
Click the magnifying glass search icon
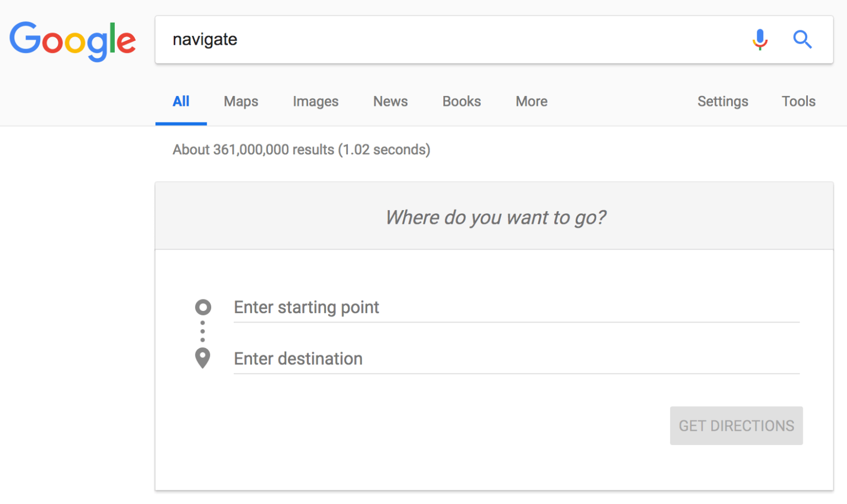pos(803,39)
